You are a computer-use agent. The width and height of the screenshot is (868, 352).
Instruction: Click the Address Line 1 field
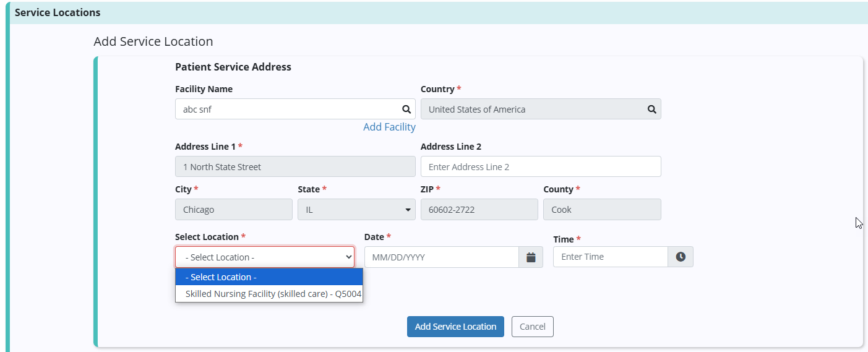[x=295, y=167]
